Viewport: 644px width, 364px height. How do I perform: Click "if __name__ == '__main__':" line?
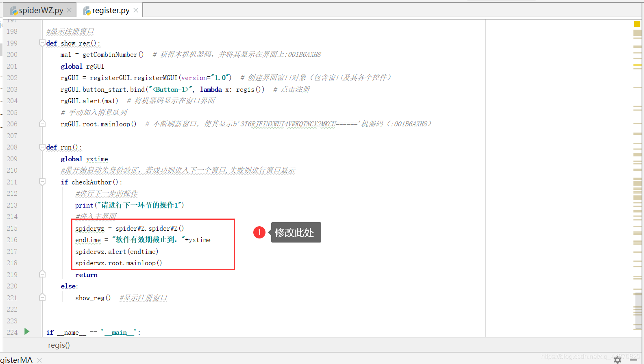(94, 332)
